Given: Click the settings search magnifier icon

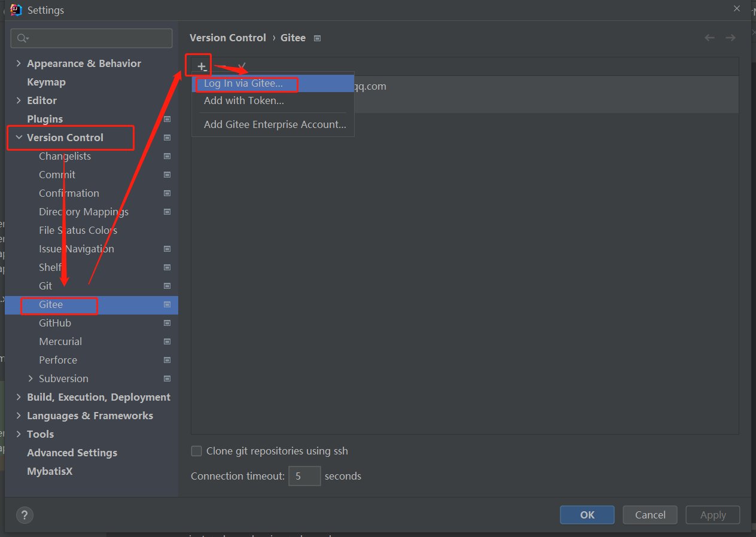Looking at the screenshot, I should 23,38.
